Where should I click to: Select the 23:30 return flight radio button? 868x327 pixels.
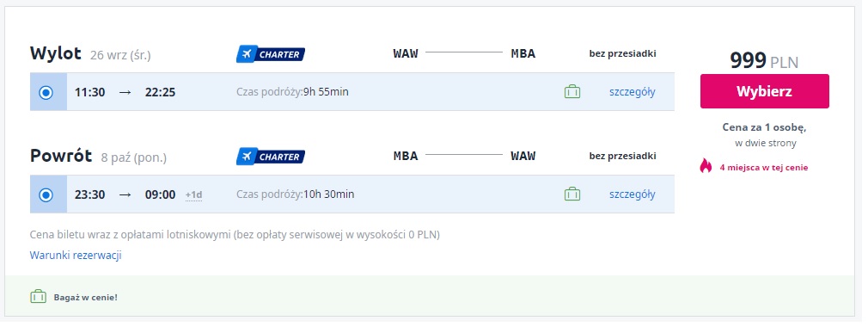(x=46, y=194)
